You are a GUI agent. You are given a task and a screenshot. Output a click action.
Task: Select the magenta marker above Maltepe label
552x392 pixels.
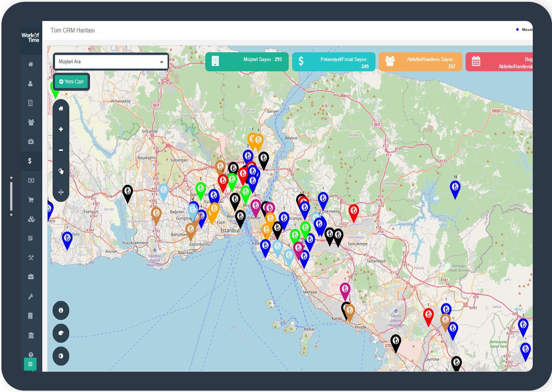coord(345,291)
